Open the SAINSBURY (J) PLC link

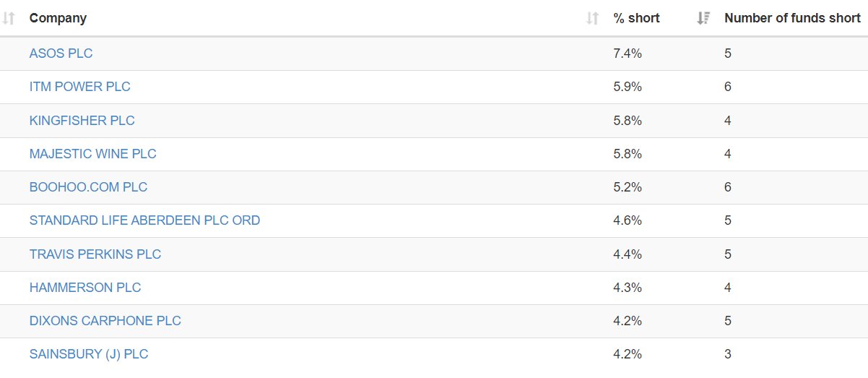(x=89, y=354)
